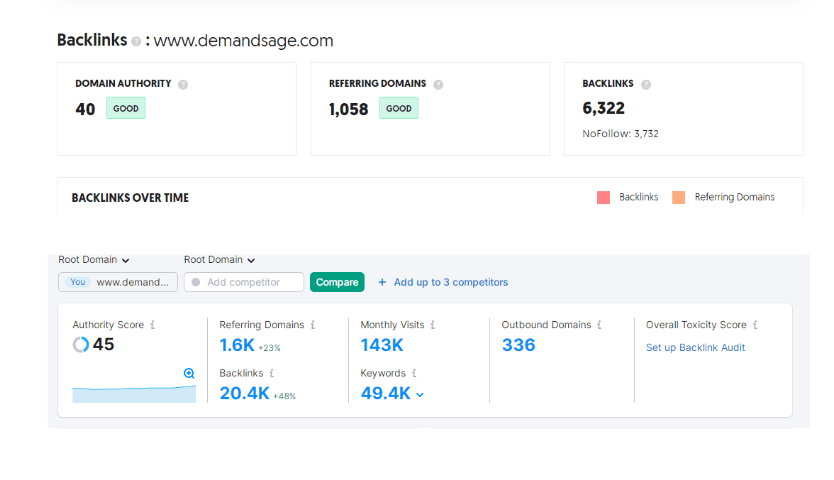This screenshot has height=480, width=834.
Task: Click the 6,322 backlinks count
Action: pyautogui.click(x=603, y=109)
